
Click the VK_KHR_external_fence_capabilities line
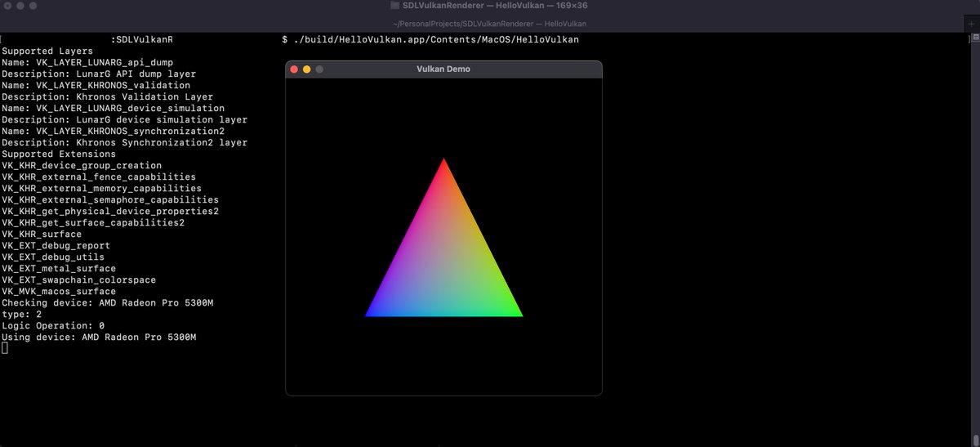click(99, 177)
